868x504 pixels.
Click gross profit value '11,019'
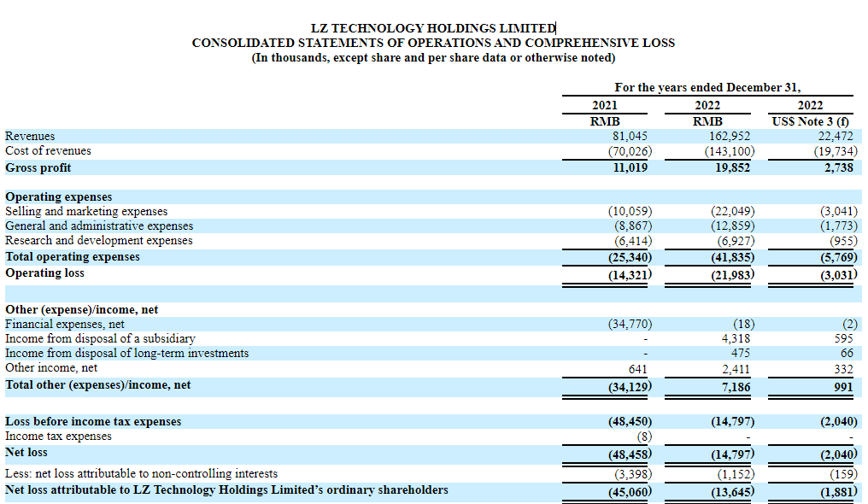630,167
